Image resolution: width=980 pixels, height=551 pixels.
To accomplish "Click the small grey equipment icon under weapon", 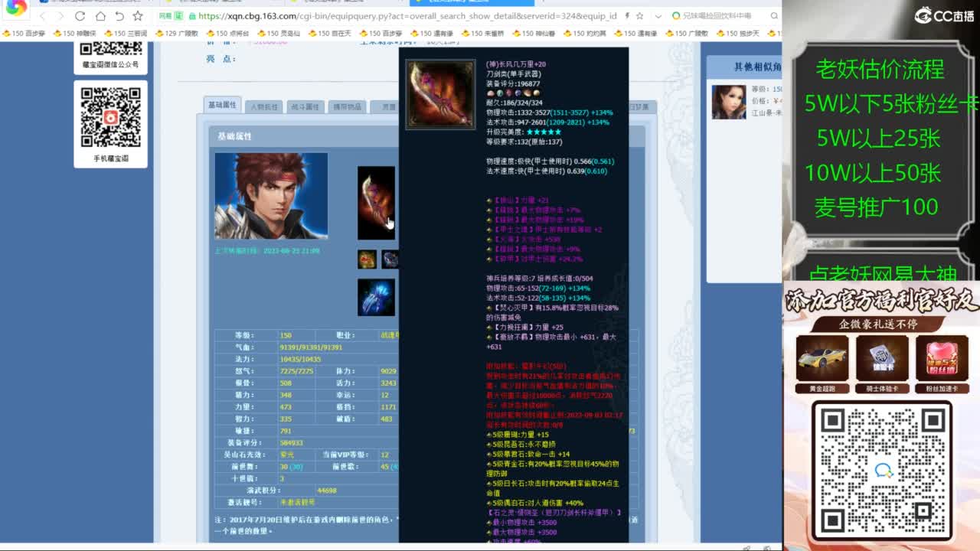I will [390, 259].
